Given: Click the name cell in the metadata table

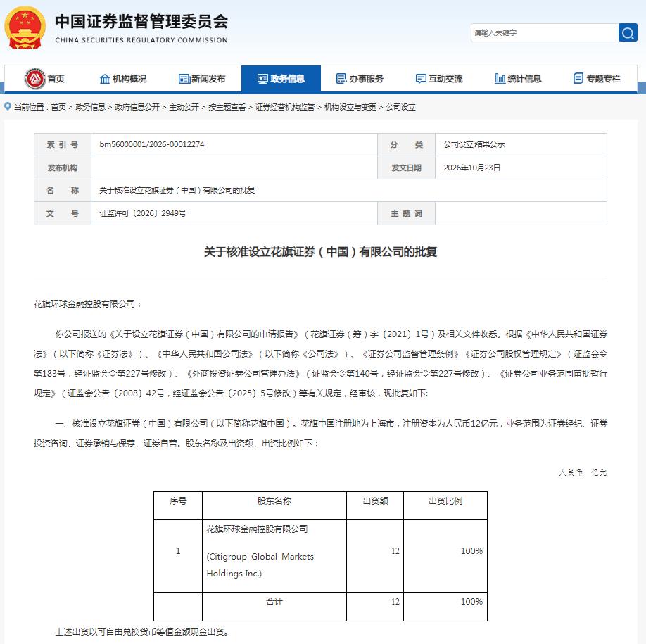Looking at the screenshot, I should (x=348, y=190).
